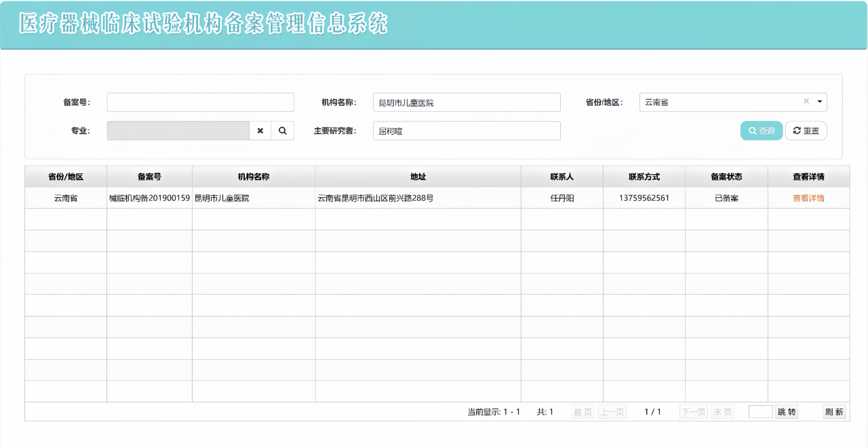Click the 重置 reset button
The width and height of the screenshot is (868, 448).
[806, 131]
